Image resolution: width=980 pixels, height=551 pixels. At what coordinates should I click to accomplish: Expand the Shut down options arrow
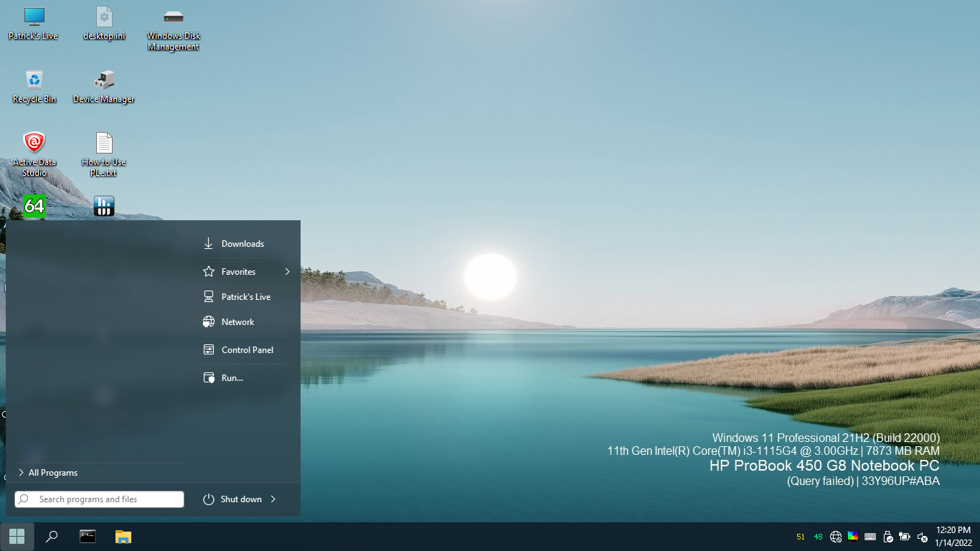(273, 499)
